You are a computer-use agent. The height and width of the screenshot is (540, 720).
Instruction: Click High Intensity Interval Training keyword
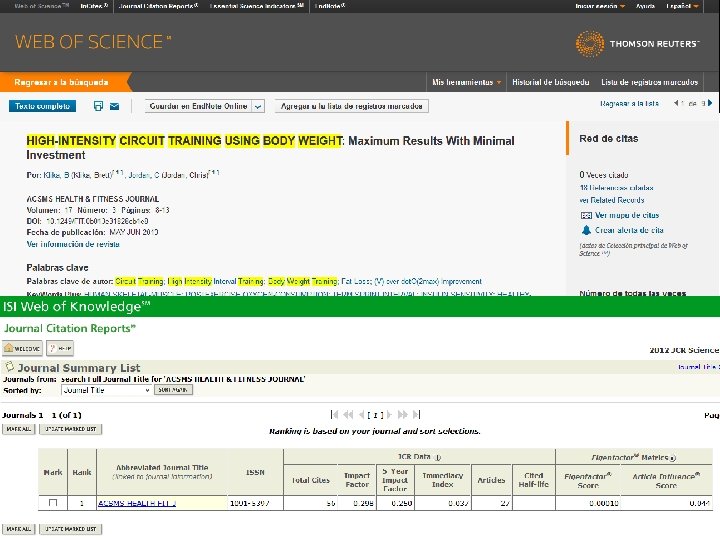click(215, 281)
